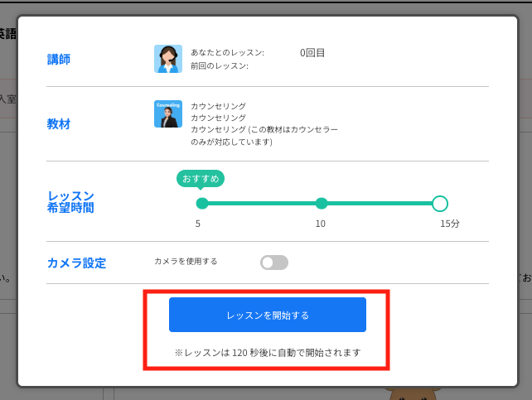532x400 pixels.
Task: Click the 講師 section heading
Action: click(x=59, y=60)
